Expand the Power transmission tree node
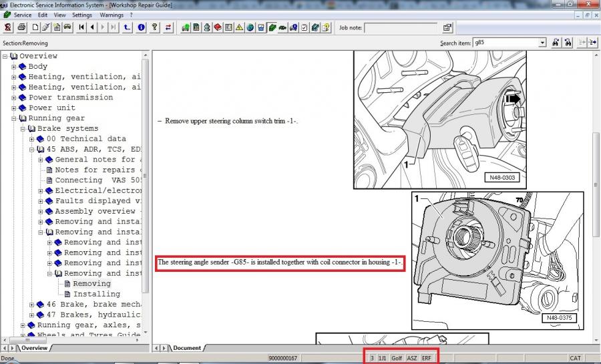 [x=13, y=98]
